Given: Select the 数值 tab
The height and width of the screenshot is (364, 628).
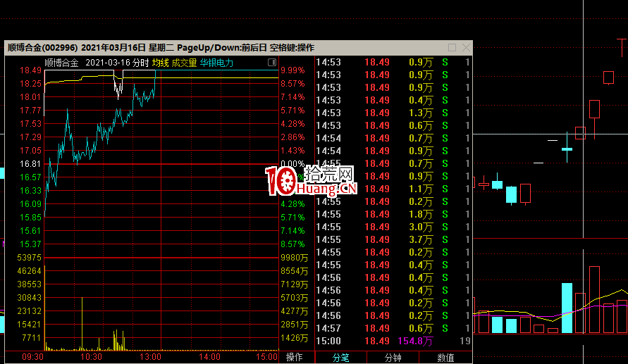Looking at the screenshot, I should pos(445,358).
